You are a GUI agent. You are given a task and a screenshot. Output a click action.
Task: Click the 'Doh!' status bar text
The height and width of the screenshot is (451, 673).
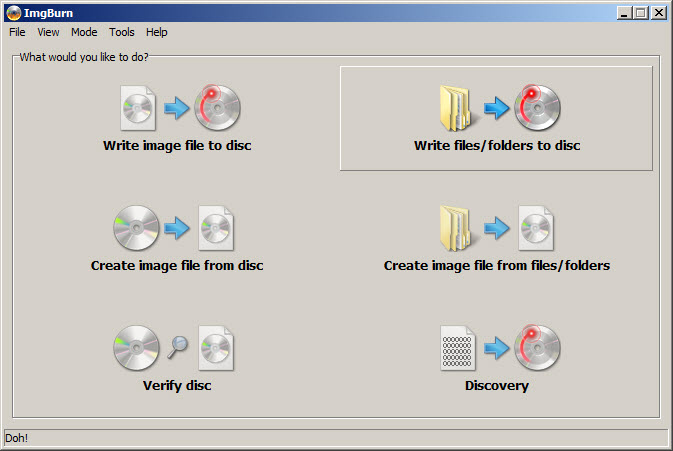coord(17,438)
